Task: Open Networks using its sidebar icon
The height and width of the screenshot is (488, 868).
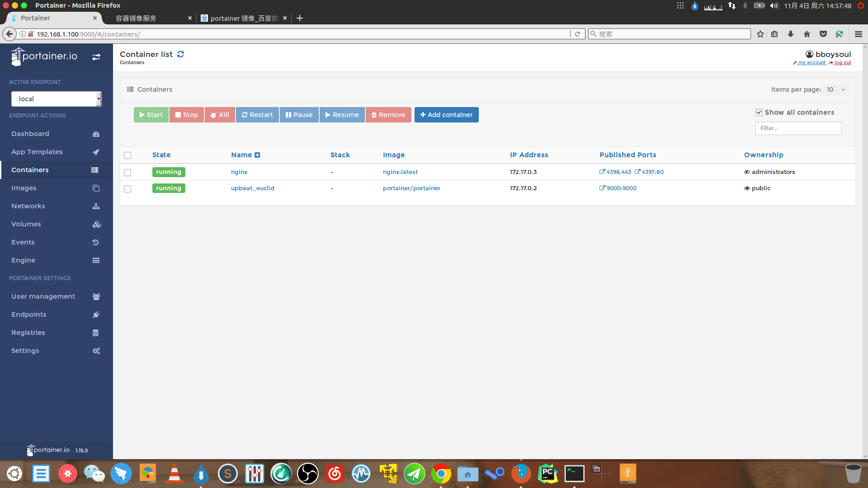Action: point(96,206)
